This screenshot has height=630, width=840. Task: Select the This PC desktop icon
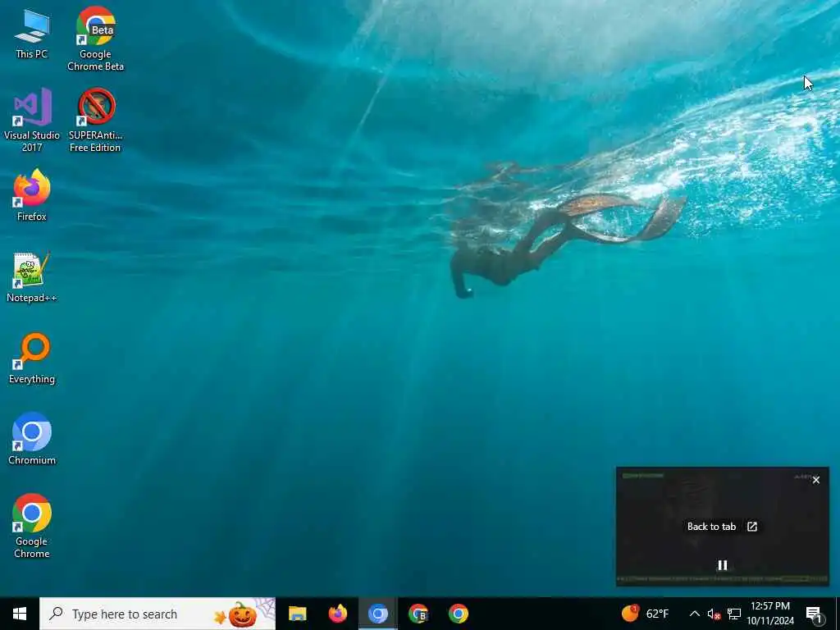tap(32, 34)
